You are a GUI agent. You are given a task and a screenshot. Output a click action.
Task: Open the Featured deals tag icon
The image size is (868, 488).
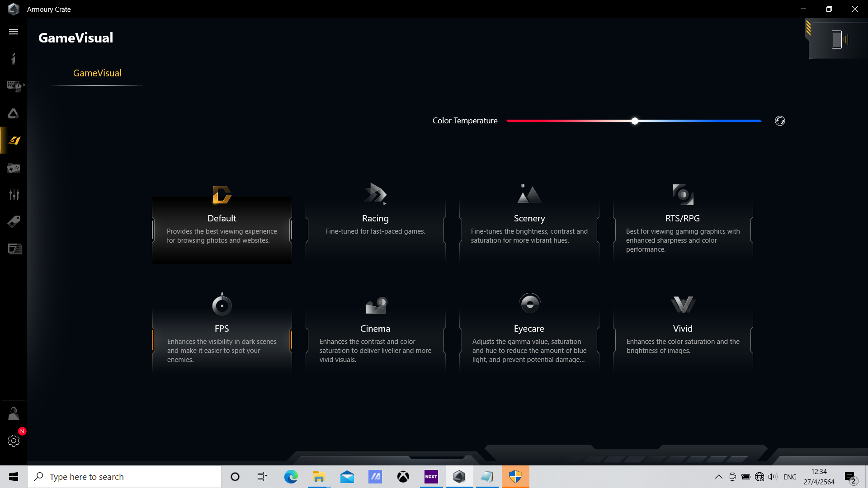pos(14,222)
